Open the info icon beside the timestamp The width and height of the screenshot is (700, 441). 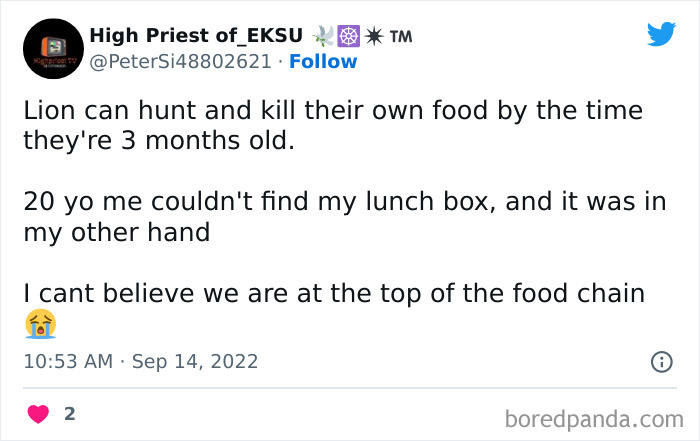pos(661,362)
